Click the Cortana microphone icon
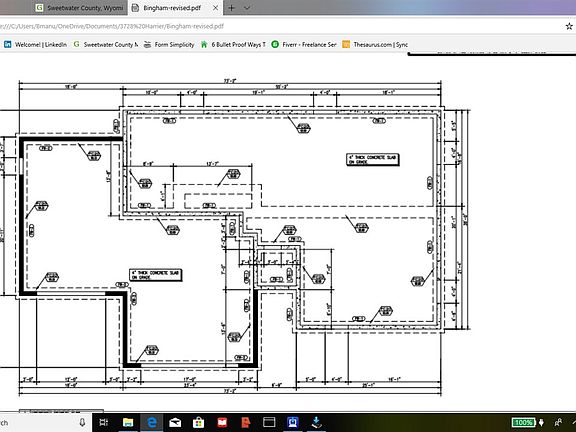 click(x=82, y=422)
